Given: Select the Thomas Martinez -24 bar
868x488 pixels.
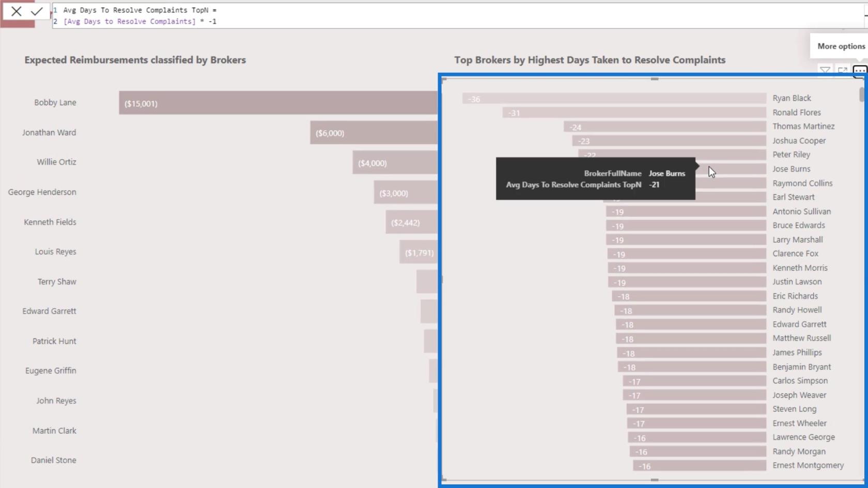Looking at the screenshot, I should [665, 127].
